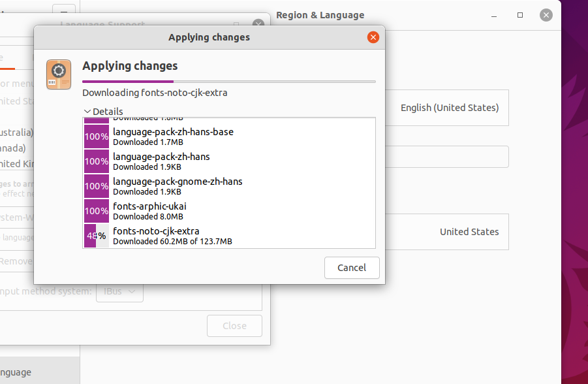Select the language-pack-gnome-zh-hans row
The width and height of the screenshot is (588, 384).
pyautogui.click(x=229, y=186)
